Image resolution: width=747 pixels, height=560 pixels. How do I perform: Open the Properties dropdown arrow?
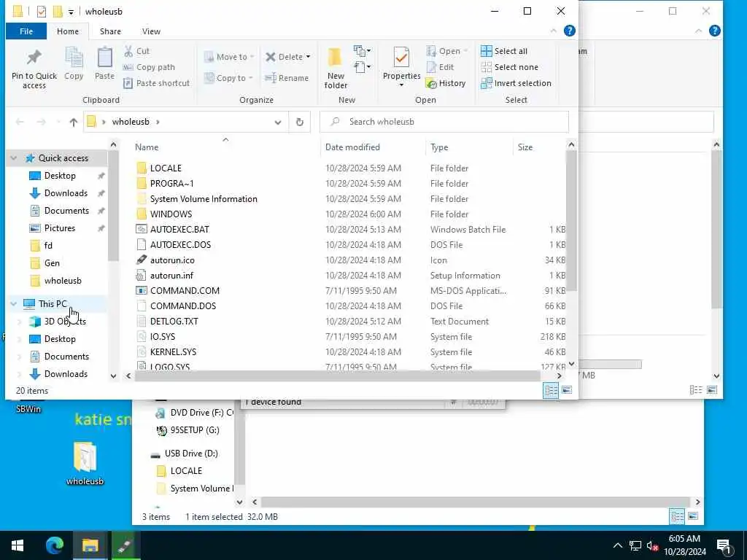pyautogui.click(x=401, y=86)
